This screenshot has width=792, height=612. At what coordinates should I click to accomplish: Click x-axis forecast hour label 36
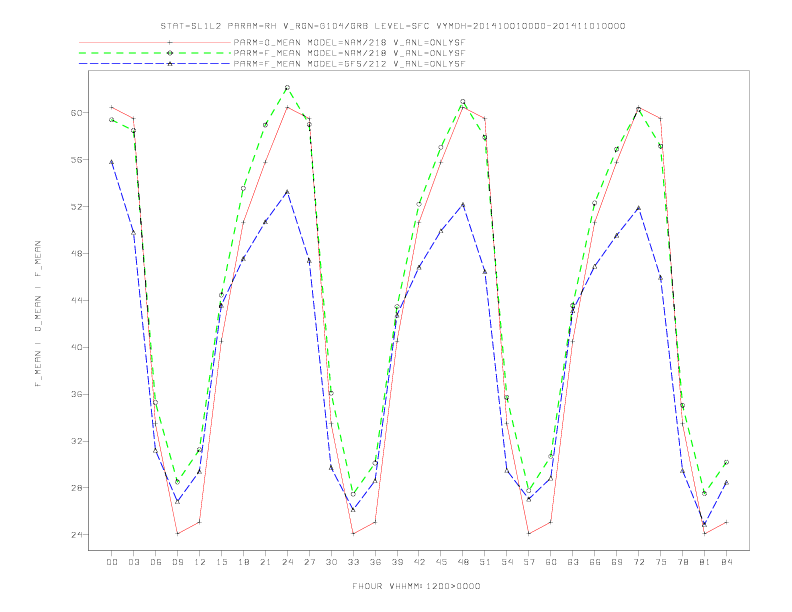click(375, 562)
